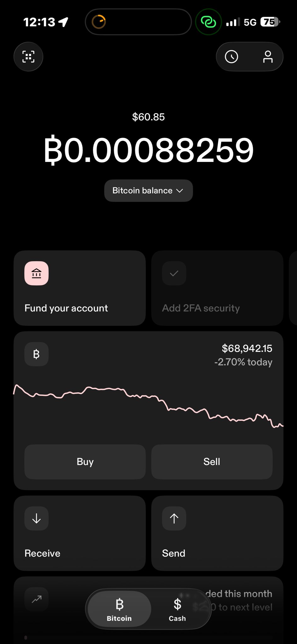Open transaction history clock icon
297x644 pixels.
pyautogui.click(x=231, y=57)
